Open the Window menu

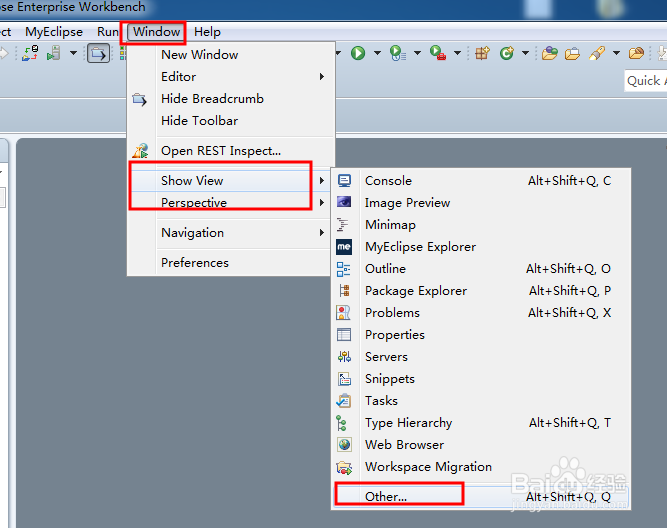(x=156, y=32)
